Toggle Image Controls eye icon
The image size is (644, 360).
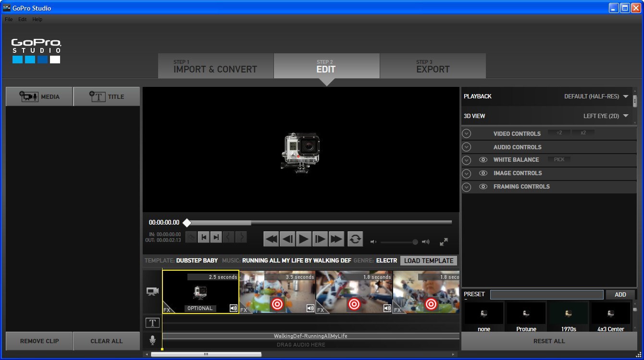coord(483,173)
